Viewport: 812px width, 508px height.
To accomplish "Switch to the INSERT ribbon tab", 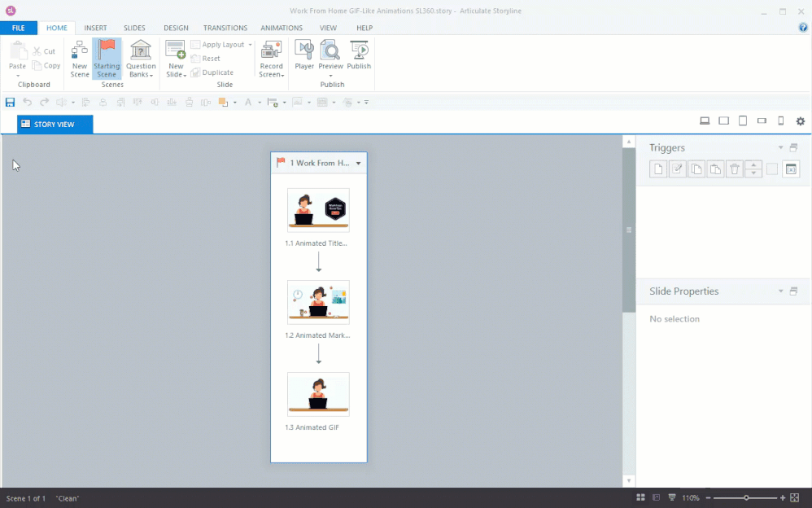I will pyautogui.click(x=95, y=28).
